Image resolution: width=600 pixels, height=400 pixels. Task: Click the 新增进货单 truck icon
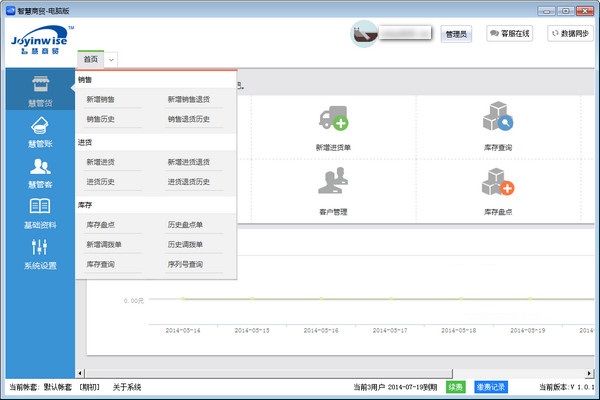pos(333,118)
